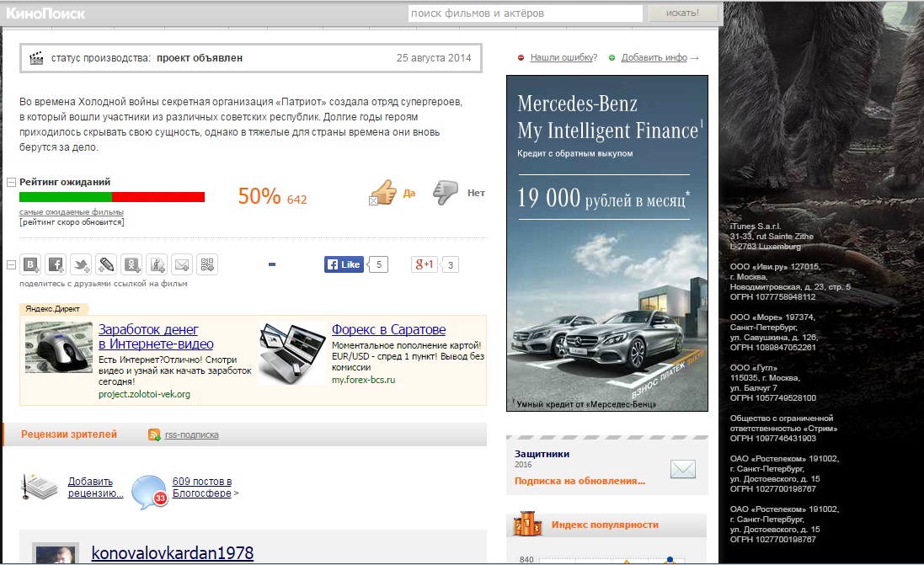Click the expectation rating red-green bar
Screen dimensions: 924x565
point(112,197)
